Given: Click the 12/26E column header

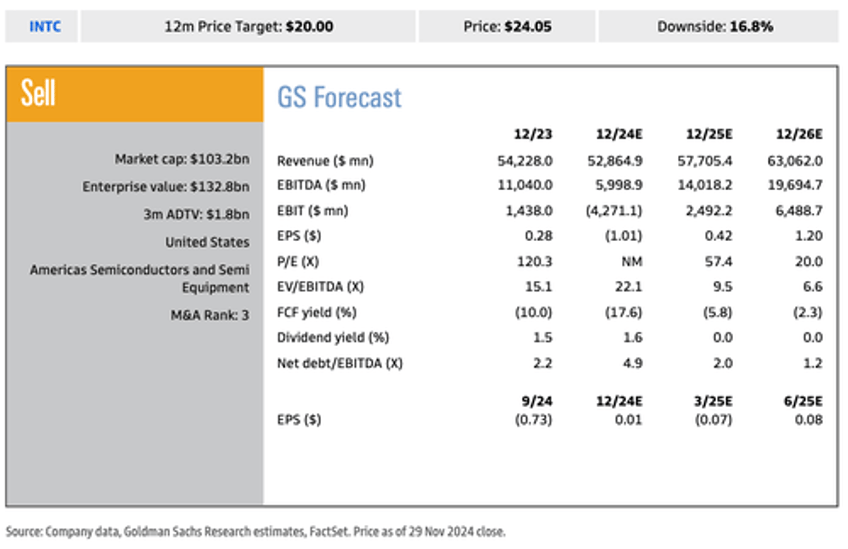Looking at the screenshot, I should (x=799, y=134).
